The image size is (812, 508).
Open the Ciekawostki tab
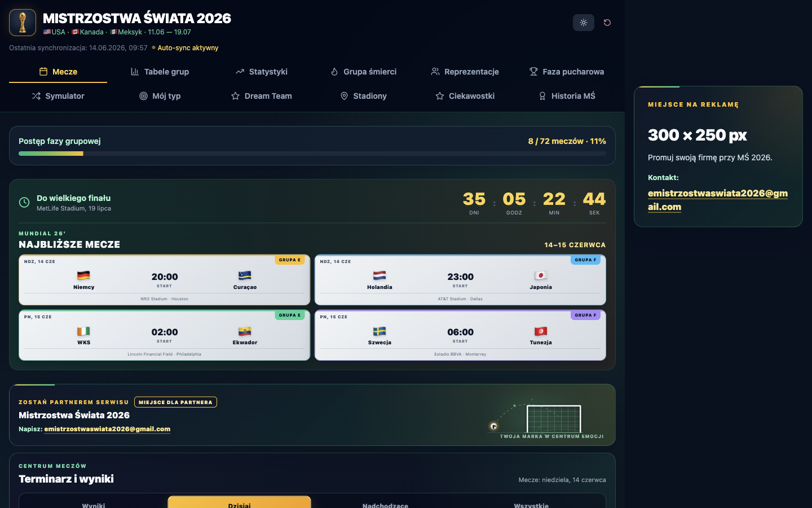pos(465,96)
